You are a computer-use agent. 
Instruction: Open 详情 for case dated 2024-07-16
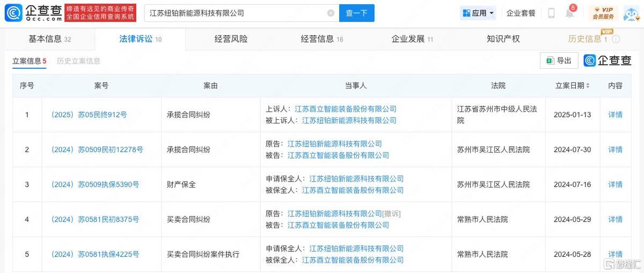[615, 184]
